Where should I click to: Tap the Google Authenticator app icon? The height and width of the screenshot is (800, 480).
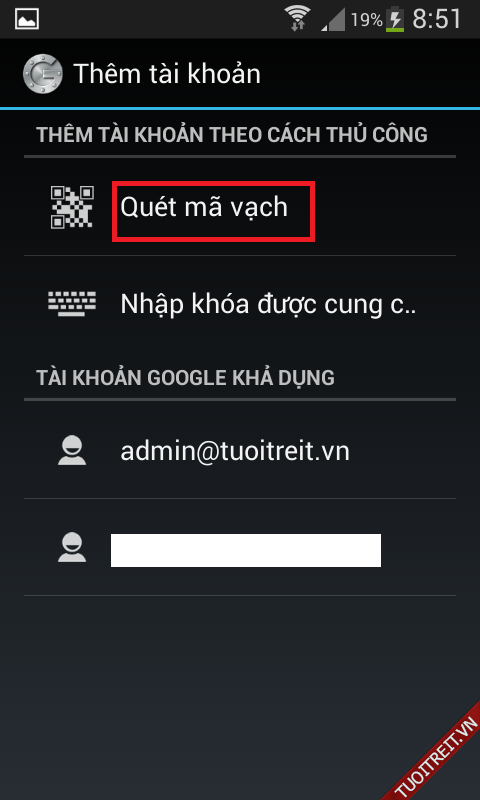click(43, 74)
